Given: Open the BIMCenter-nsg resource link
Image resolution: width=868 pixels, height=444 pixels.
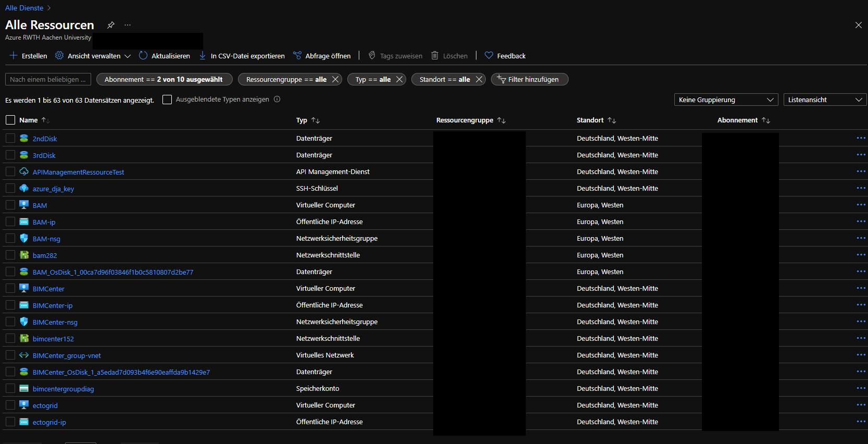Looking at the screenshot, I should tap(55, 322).
